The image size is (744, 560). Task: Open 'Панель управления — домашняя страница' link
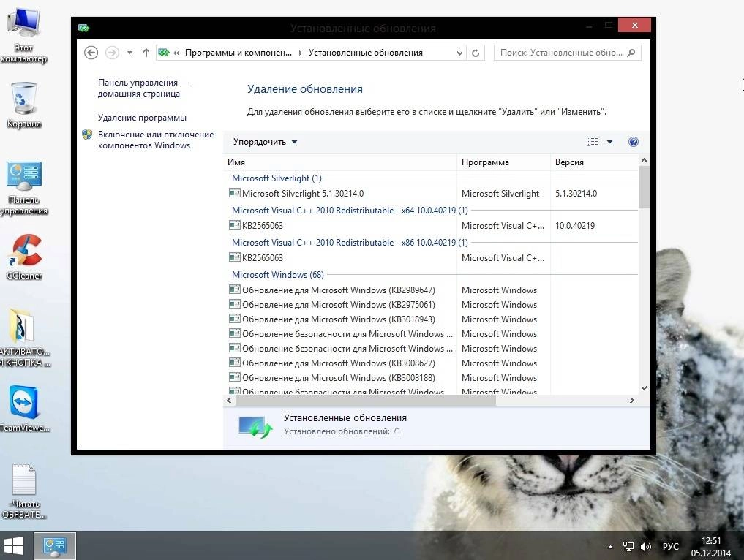(x=143, y=88)
